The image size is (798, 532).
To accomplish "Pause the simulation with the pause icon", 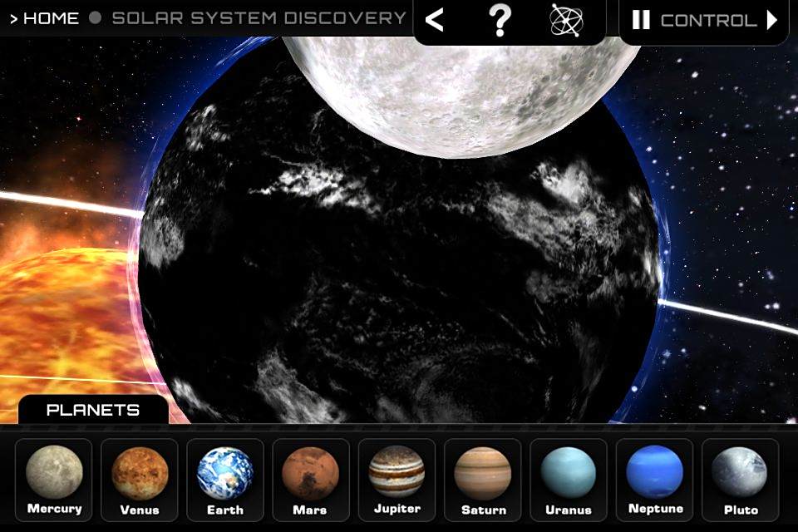I will click(x=641, y=20).
